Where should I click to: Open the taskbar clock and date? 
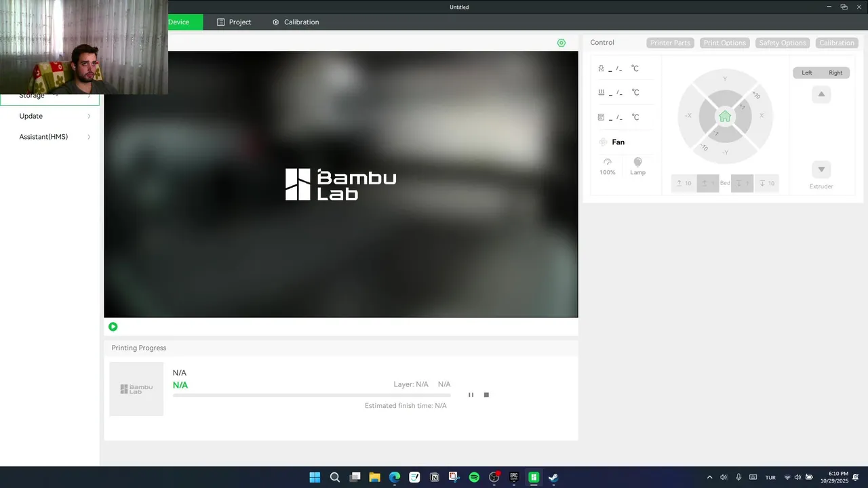pyautogui.click(x=834, y=477)
